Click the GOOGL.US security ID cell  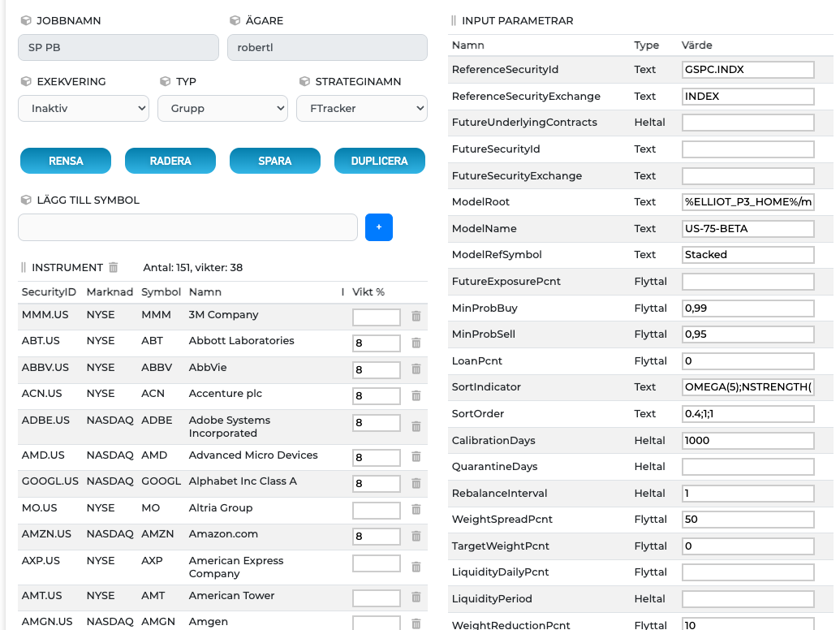tap(50, 481)
